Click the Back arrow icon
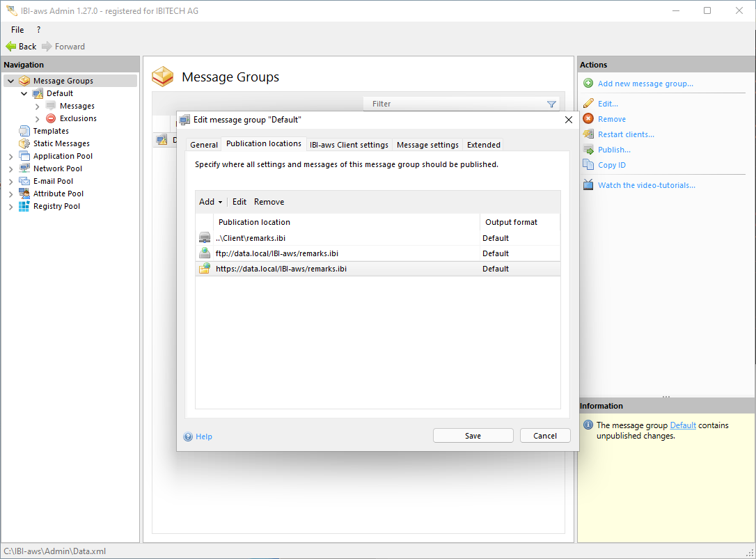This screenshot has height=559, width=756. [11, 47]
